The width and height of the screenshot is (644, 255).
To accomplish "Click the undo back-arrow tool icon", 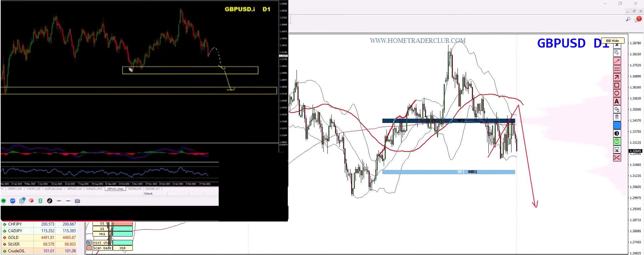I will click(617, 109).
